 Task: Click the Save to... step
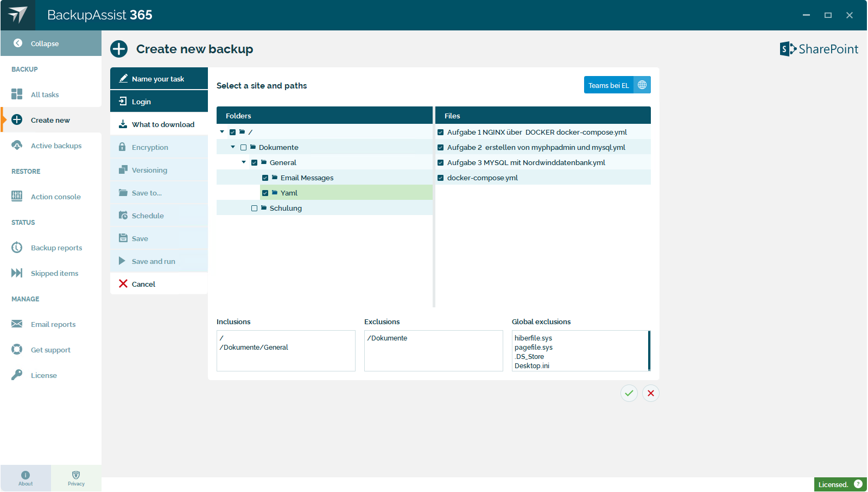[159, 193]
